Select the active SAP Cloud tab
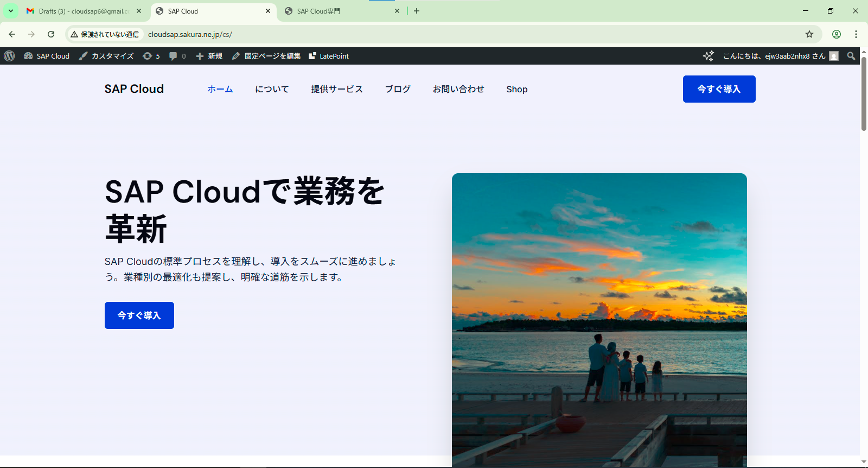The image size is (868, 468). [214, 11]
